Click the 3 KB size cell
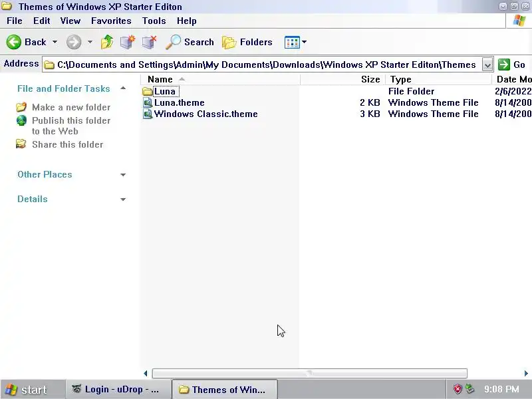 point(370,114)
